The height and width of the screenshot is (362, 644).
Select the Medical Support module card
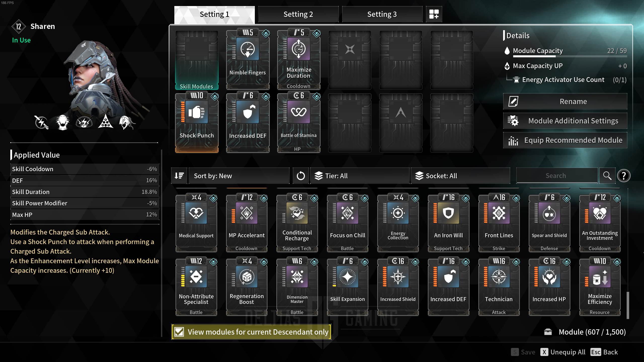pyautogui.click(x=196, y=223)
